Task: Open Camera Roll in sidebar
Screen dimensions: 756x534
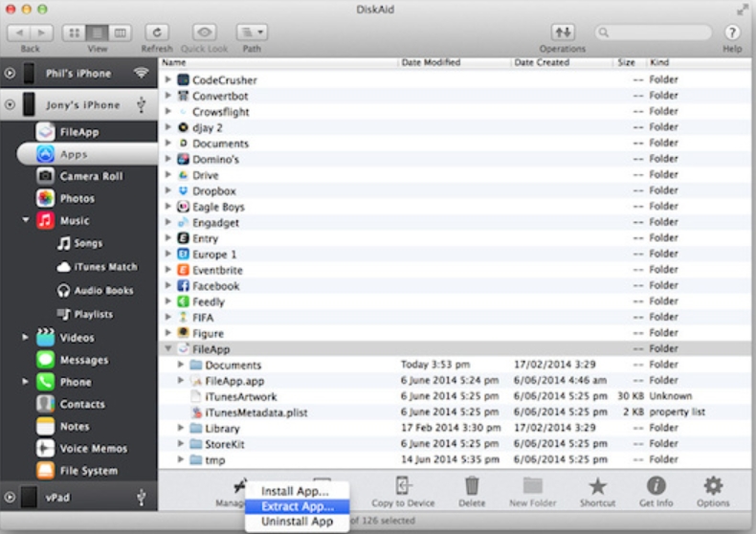Action: (78, 176)
